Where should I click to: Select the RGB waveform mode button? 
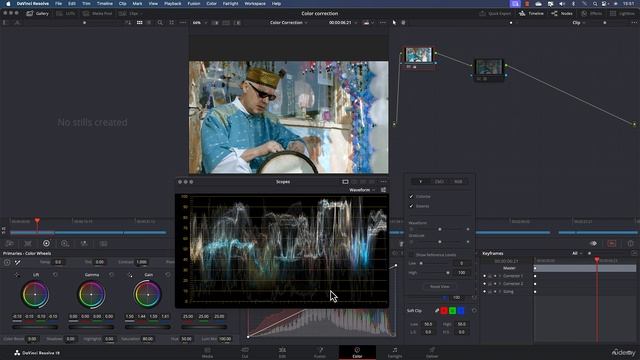(458, 181)
